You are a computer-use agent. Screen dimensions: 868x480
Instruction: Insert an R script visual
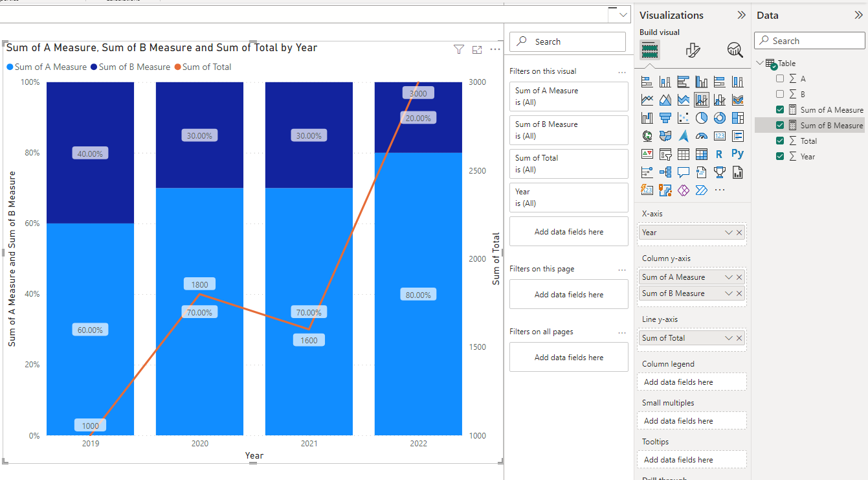[720, 154]
